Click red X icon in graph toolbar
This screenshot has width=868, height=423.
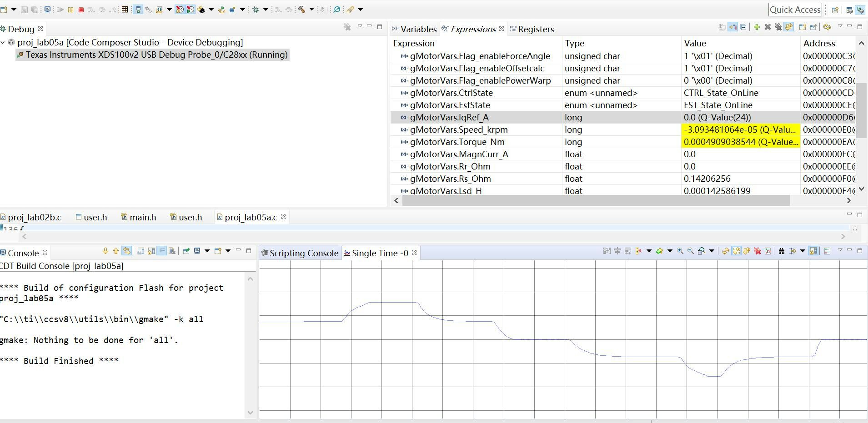(x=758, y=251)
